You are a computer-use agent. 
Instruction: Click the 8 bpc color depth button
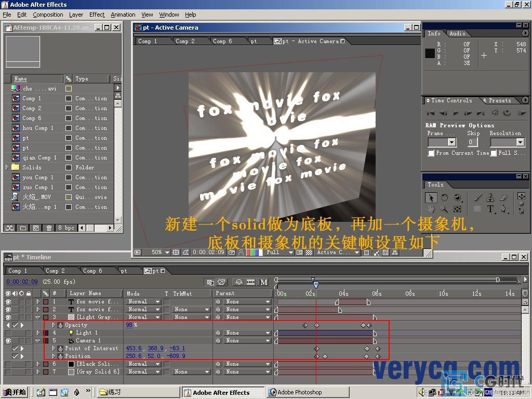(x=66, y=228)
